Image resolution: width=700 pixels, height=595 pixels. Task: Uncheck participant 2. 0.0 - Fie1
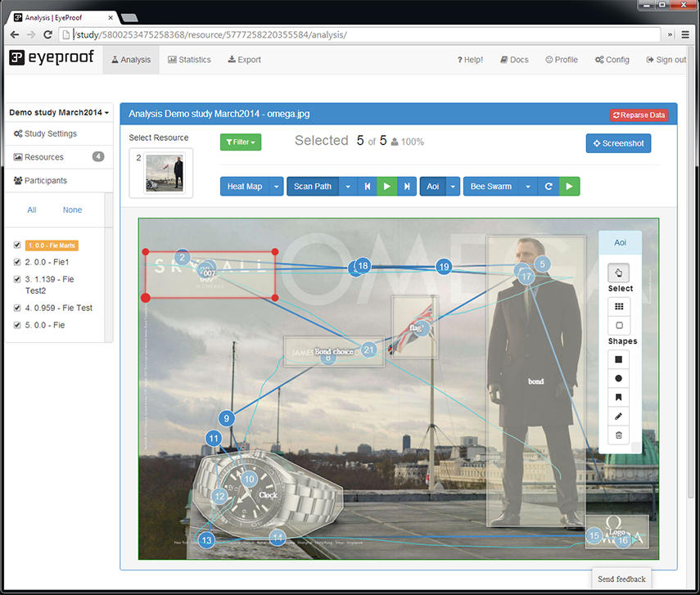click(x=17, y=262)
